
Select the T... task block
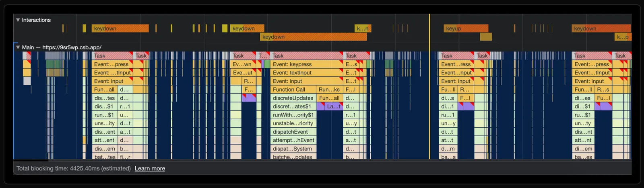point(263,56)
